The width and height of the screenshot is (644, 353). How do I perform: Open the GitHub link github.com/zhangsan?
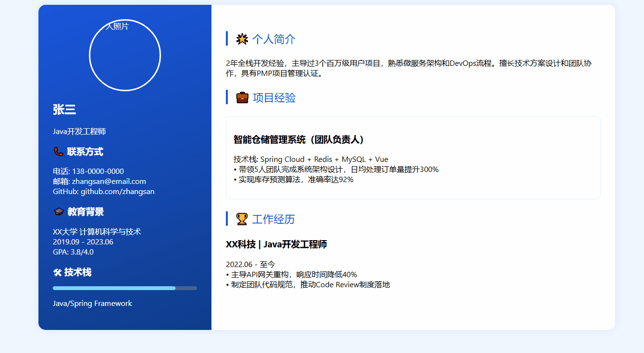tap(117, 192)
